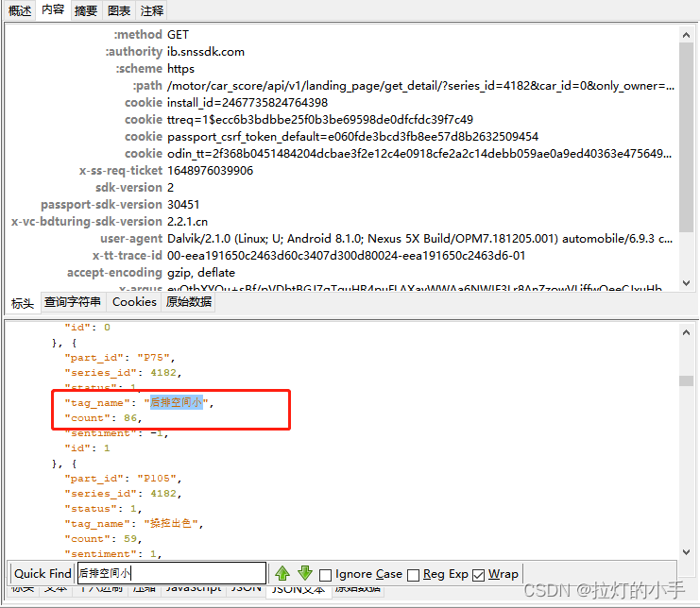Select the passport_csrf_token_default cookie row
Image resolution: width=700 pixels, height=608 pixels.
coord(342,136)
